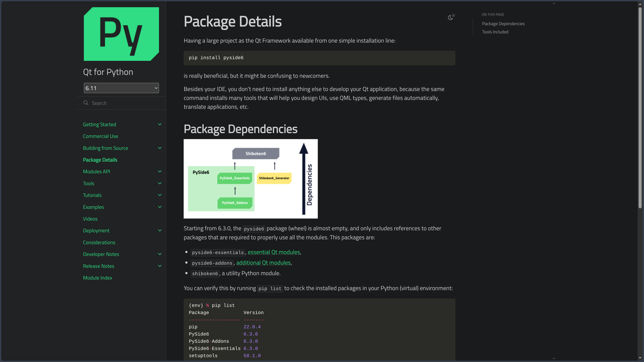Expand the Getting Started chevron
This screenshot has height=362, width=644.
click(x=160, y=124)
